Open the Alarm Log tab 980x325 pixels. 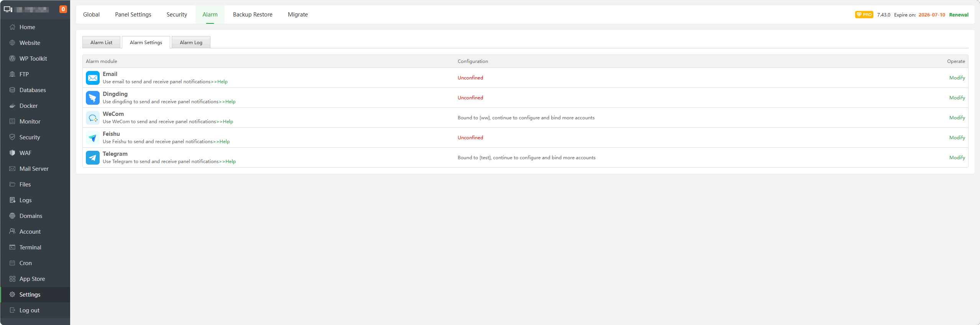click(191, 43)
